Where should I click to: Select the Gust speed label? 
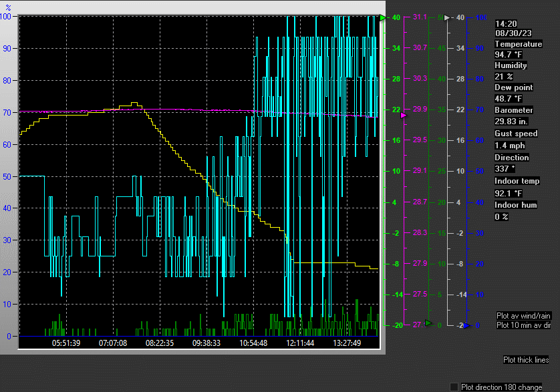point(516,134)
